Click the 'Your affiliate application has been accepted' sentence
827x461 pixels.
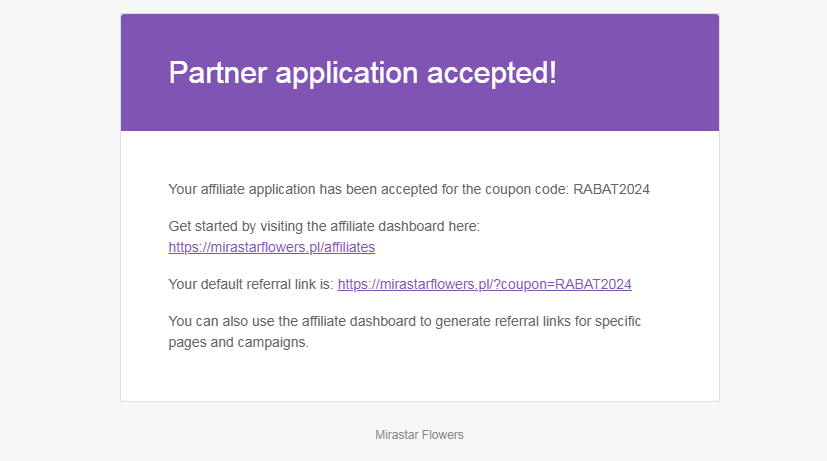coord(409,189)
